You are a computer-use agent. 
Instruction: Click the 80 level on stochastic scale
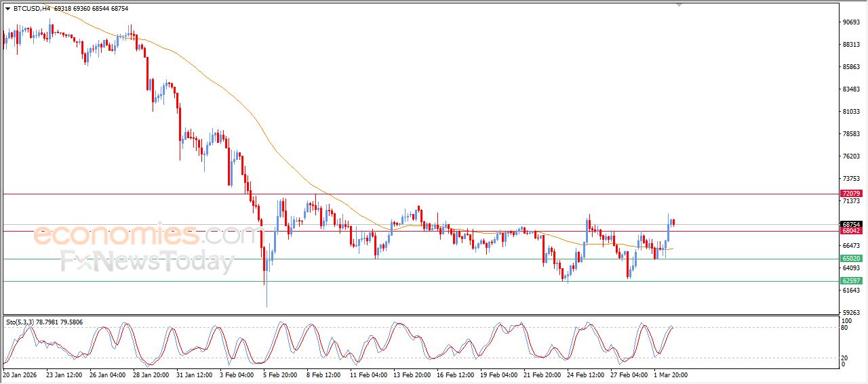pyautogui.click(x=845, y=328)
